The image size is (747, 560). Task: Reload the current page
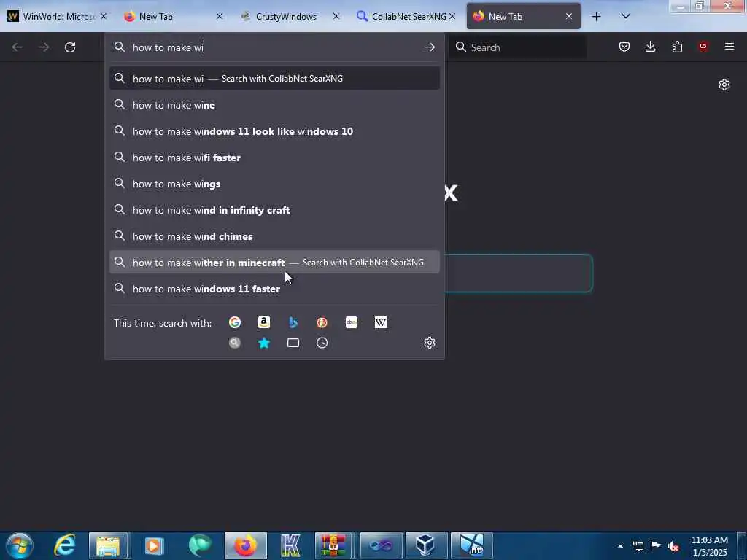70,47
